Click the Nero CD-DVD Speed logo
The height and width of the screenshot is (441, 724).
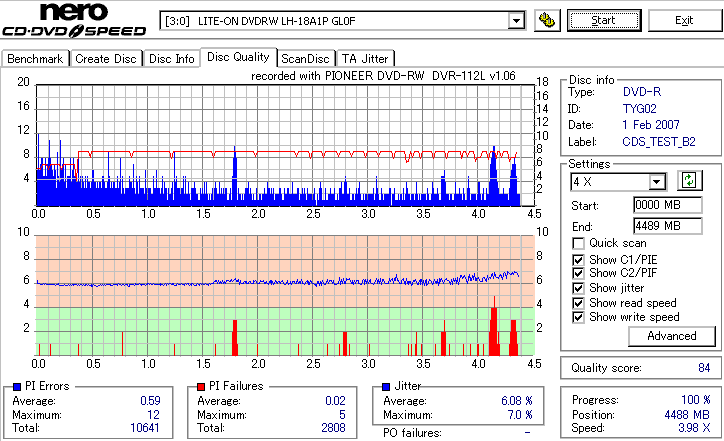tap(74, 20)
